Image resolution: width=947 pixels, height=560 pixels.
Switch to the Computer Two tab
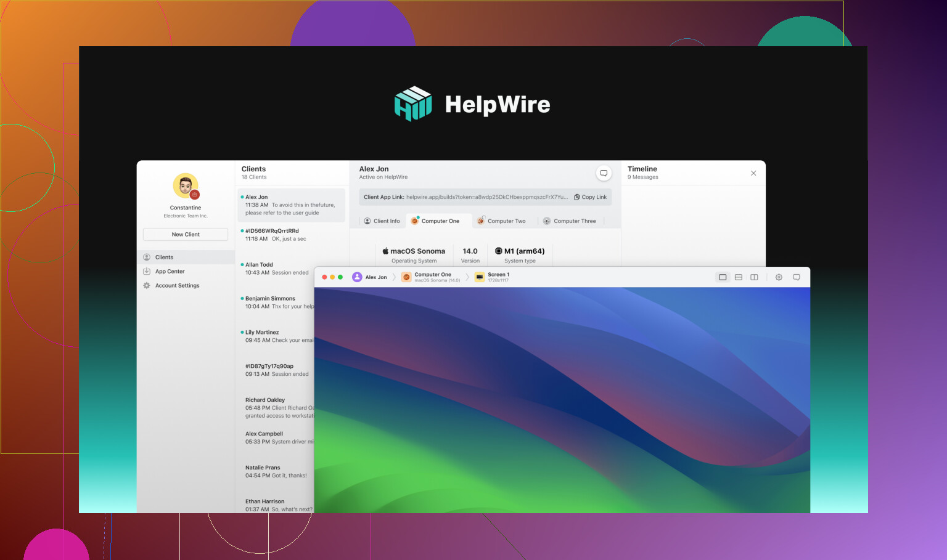click(x=501, y=221)
